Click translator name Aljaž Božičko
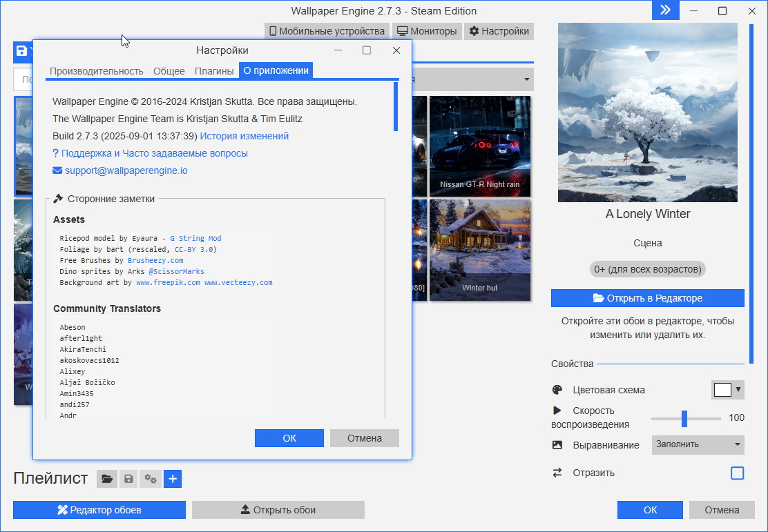 coord(87,382)
